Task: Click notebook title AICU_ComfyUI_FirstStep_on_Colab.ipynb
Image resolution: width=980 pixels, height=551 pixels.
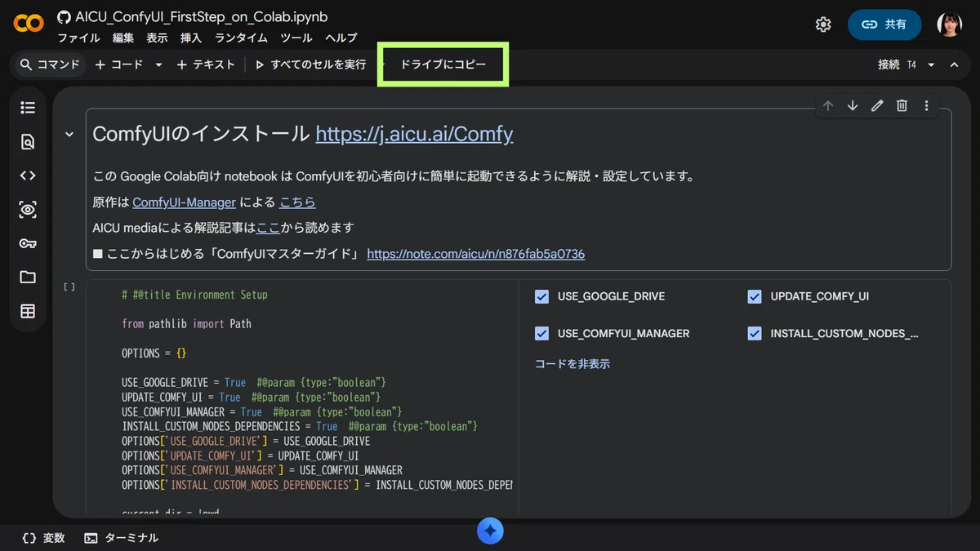Action: [x=202, y=17]
